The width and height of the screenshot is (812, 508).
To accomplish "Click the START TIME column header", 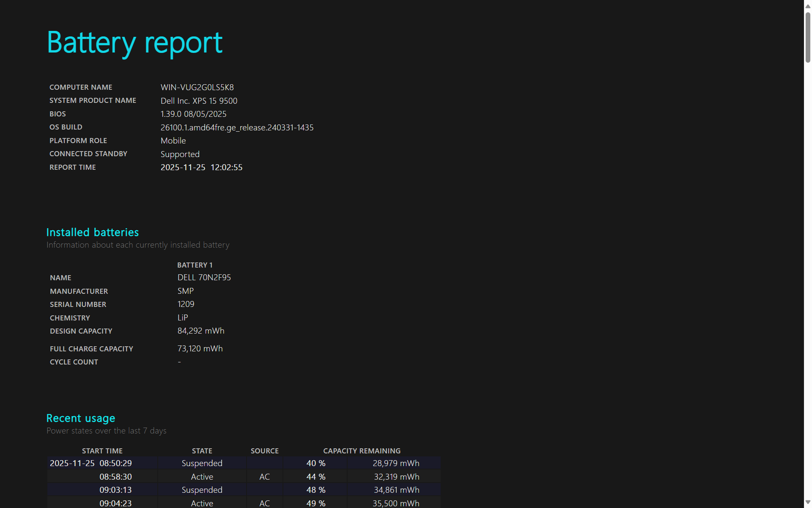I will point(102,451).
